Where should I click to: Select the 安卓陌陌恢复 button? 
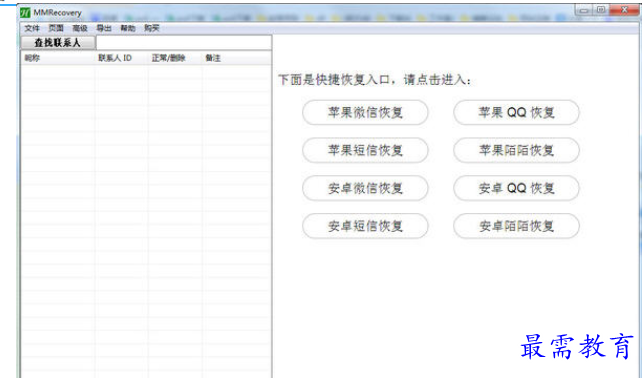(x=516, y=226)
